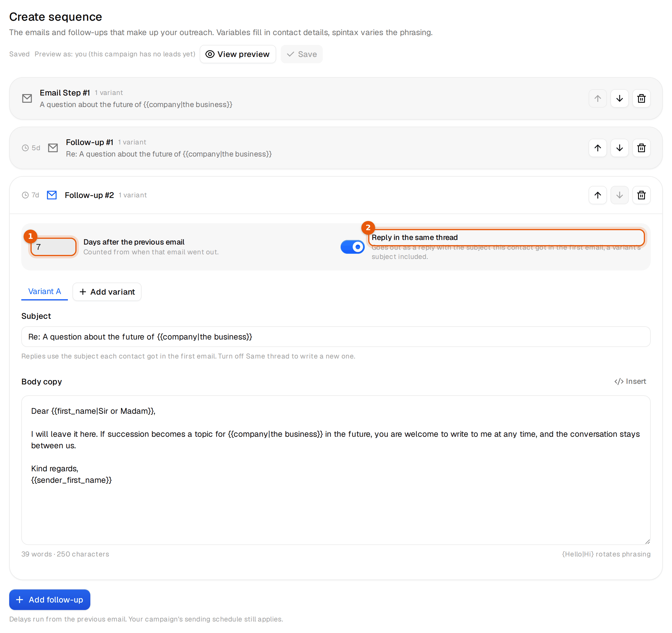Click 'Preview as: you' text

point(115,54)
